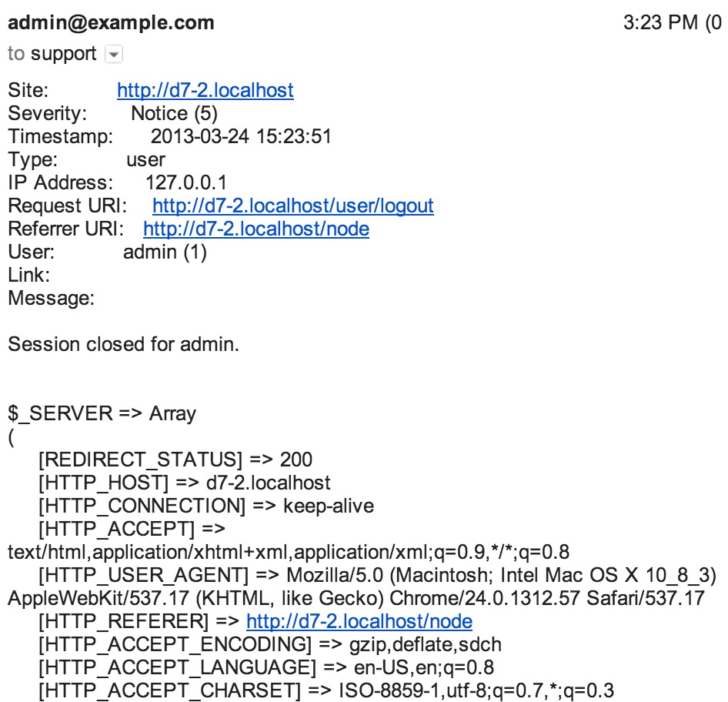This screenshot has width=728, height=702.
Task: Click the REDIRECT_STATUS => 200 line
Action: point(175,460)
